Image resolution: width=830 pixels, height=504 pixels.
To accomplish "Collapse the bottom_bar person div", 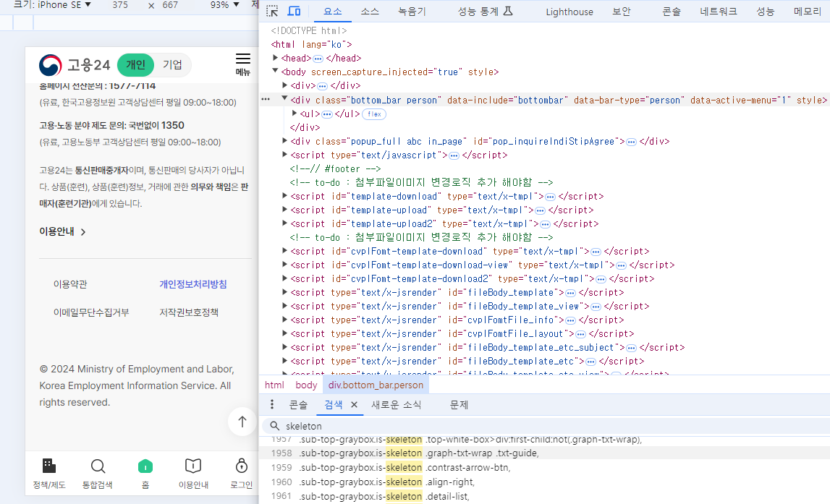I will pos(285,98).
